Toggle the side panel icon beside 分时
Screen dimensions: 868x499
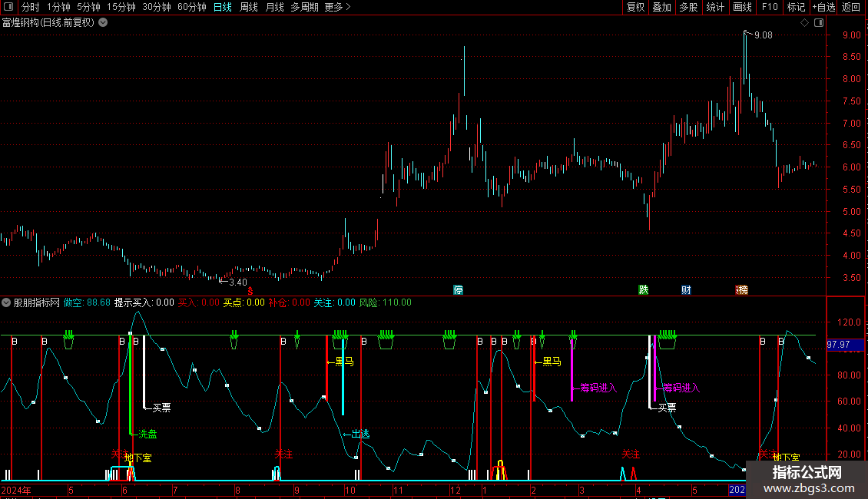(8, 7)
